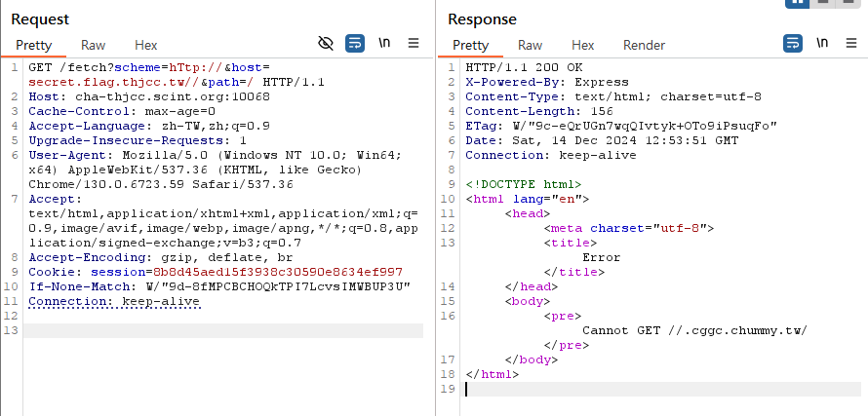
Task: Switch Request view to Raw tab
Action: coord(93,45)
